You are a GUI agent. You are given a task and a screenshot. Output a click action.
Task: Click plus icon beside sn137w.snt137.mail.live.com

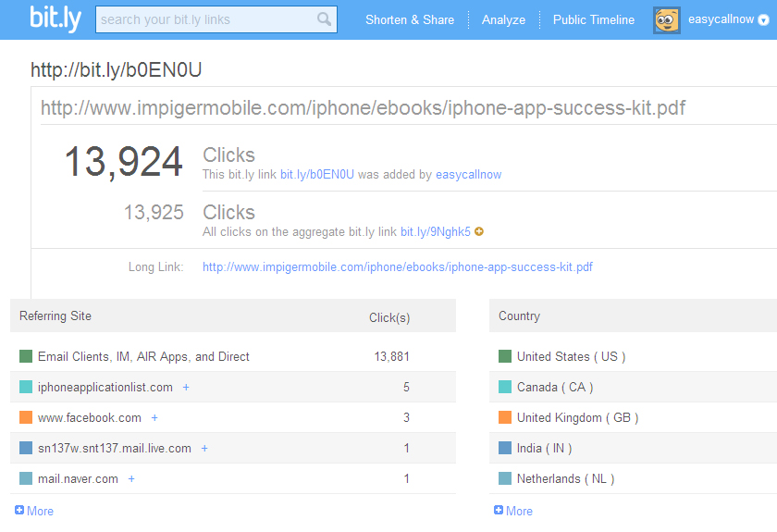coord(204,449)
